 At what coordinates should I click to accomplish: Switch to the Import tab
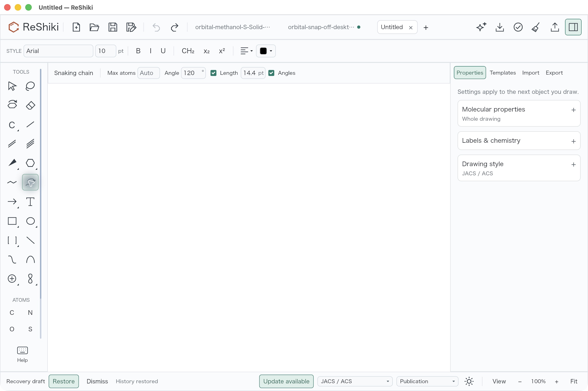530,73
